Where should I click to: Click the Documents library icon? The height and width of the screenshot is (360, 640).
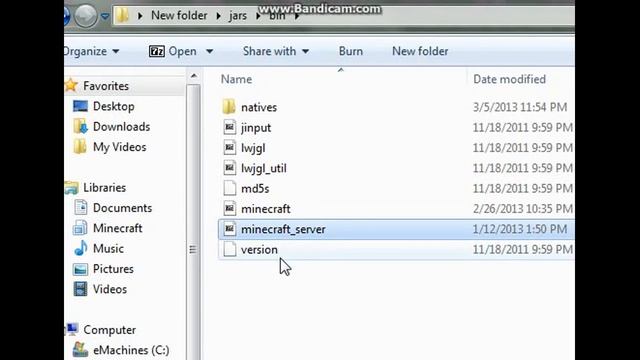(80, 208)
